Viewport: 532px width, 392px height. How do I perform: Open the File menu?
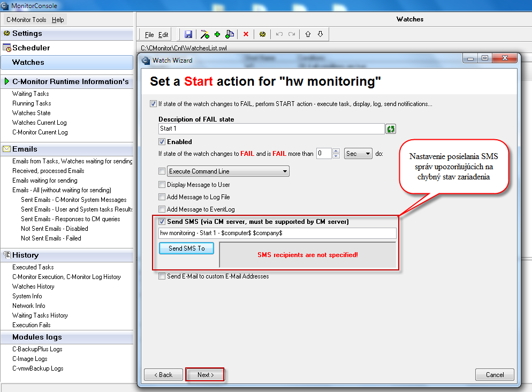click(x=149, y=35)
